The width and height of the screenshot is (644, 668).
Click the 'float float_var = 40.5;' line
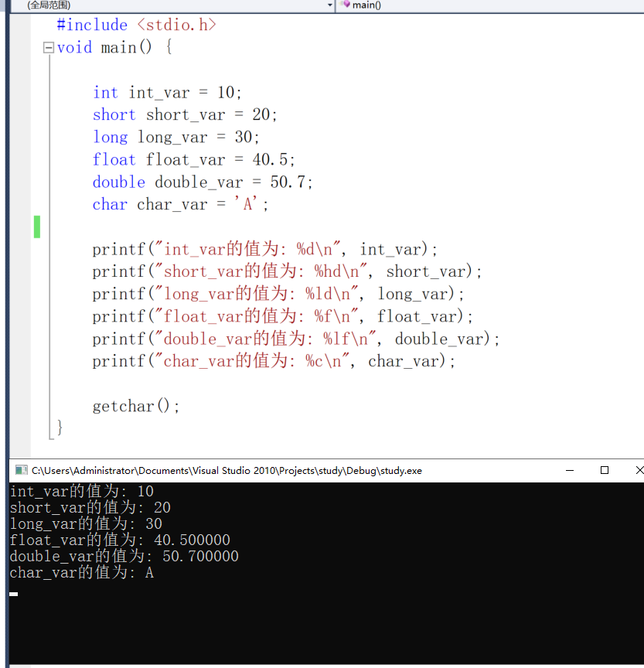click(x=194, y=160)
